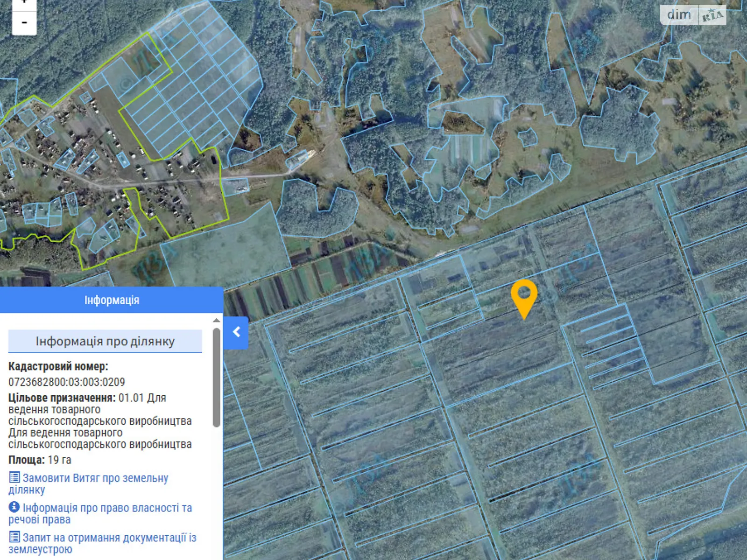Click the document icon beside Запит

pyautogui.click(x=14, y=537)
